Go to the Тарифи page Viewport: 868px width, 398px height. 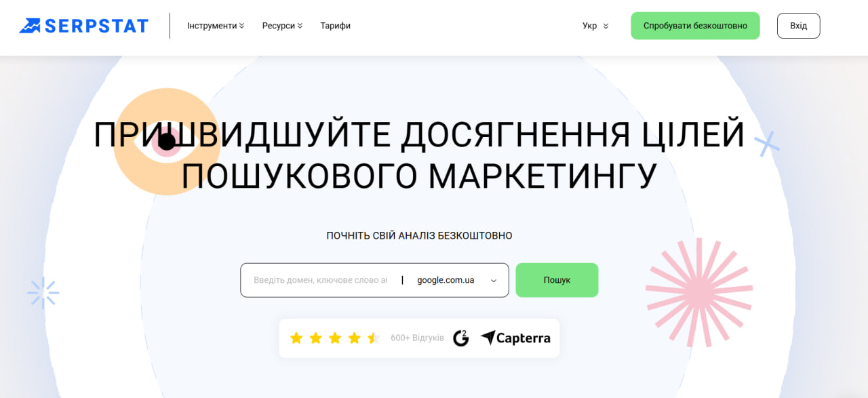point(336,26)
